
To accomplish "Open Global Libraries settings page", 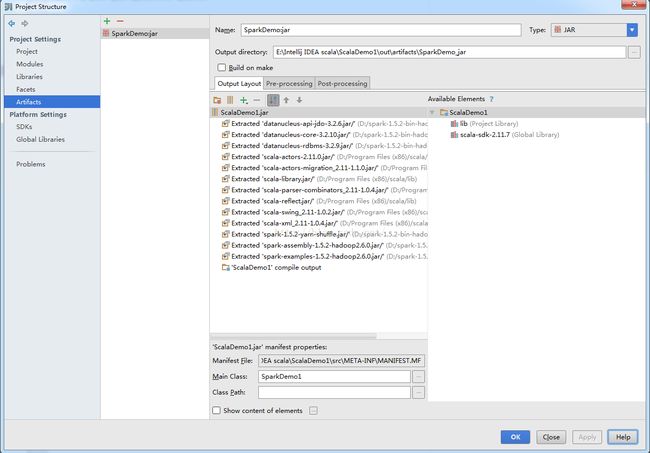I will pos(40,139).
